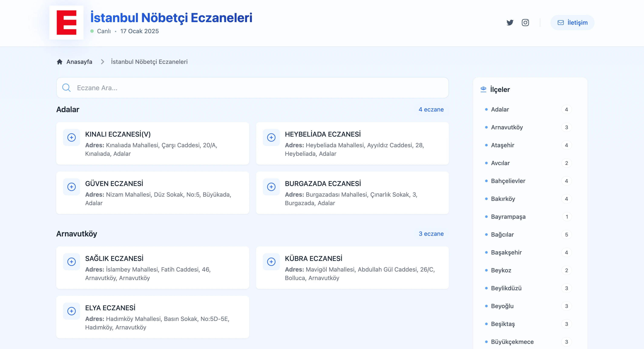Click the home icon in breadcrumb
Viewport: 644px width, 349px height.
click(59, 62)
